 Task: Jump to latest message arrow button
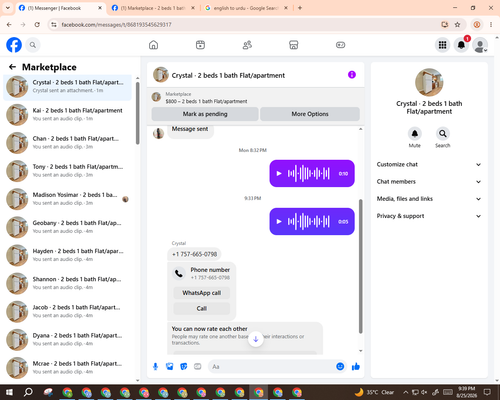pos(256,339)
